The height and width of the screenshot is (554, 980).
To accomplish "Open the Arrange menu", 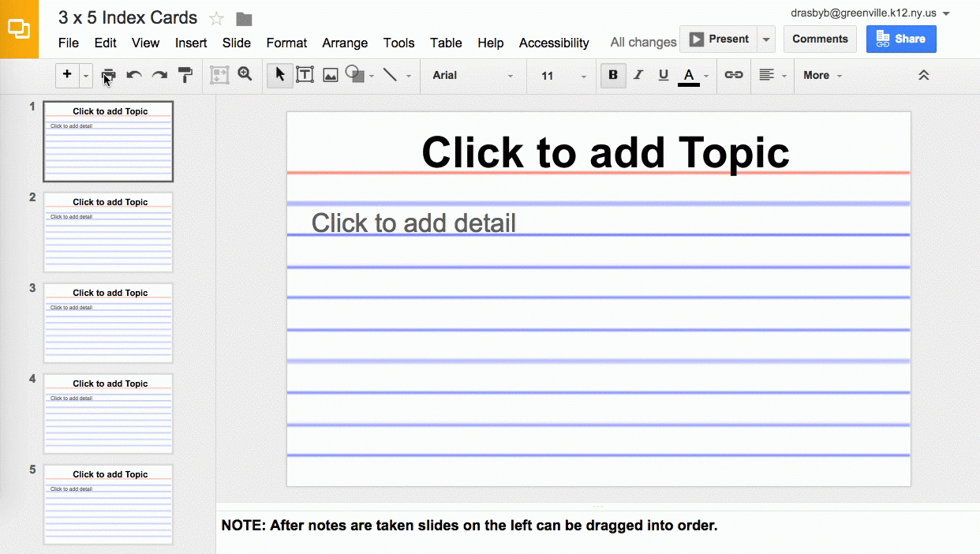I will click(345, 43).
